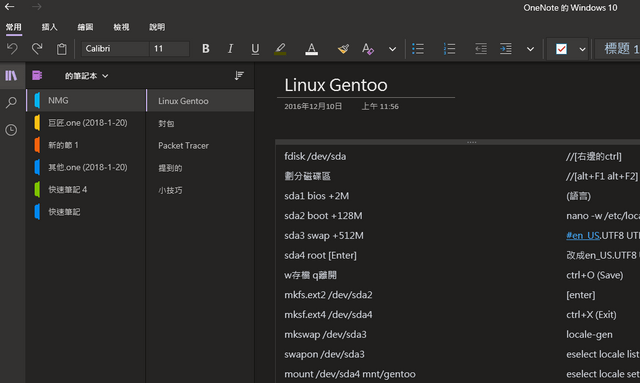The image size is (640, 383).
Task: Open the 檢視 ribbon tab
Action: 121,27
